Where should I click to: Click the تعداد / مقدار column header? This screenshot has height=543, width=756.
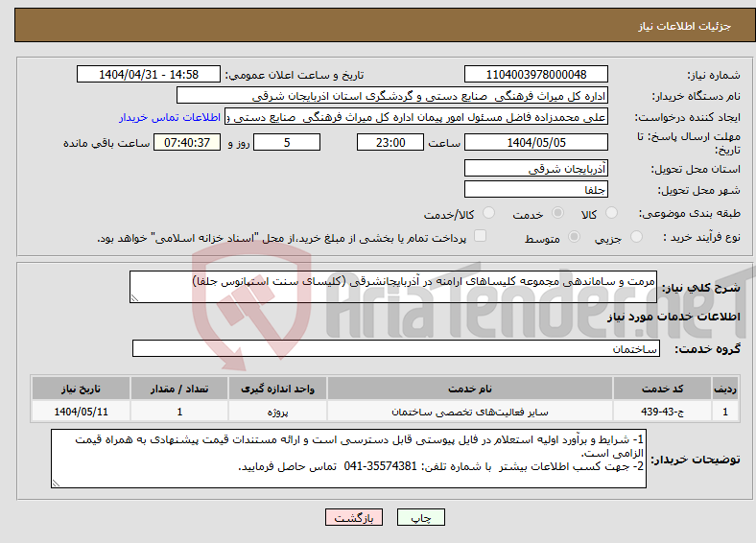point(179,389)
